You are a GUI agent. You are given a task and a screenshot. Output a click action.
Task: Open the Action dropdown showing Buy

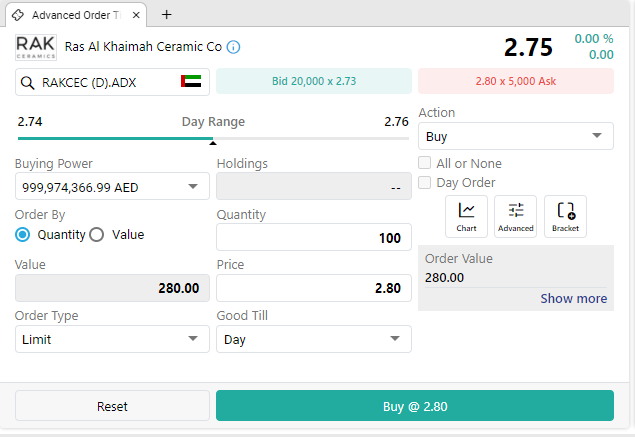pyautogui.click(x=516, y=136)
